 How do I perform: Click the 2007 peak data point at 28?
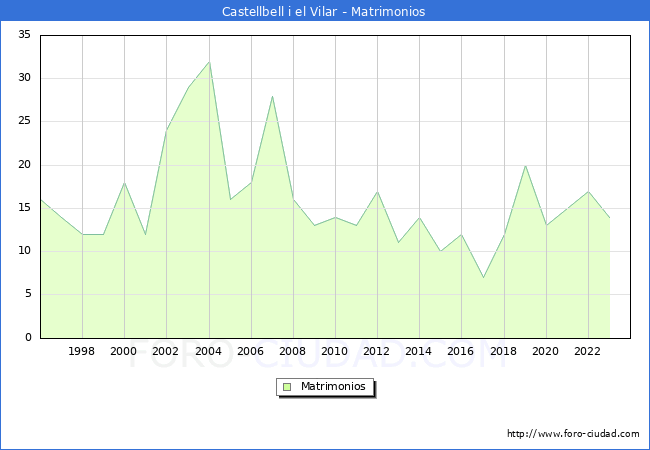point(272,97)
